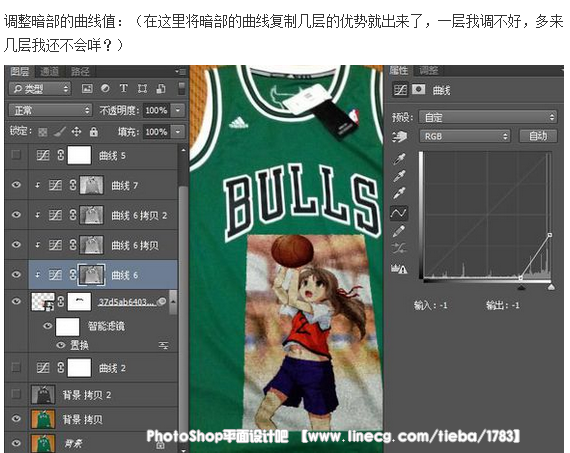Hide the 37d5ab6403 smart object layer
This screenshot has width=570, height=453.
16,301
